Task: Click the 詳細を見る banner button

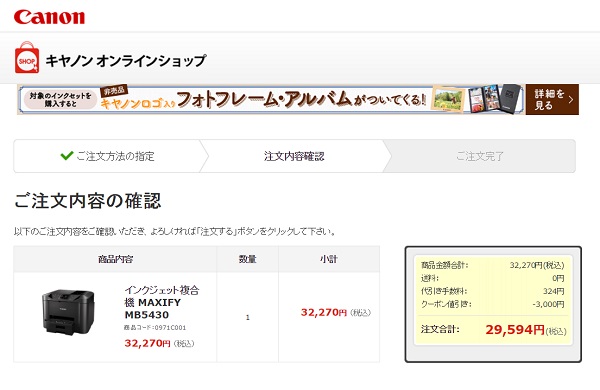Action: pyautogui.click(x=552, y=100)
